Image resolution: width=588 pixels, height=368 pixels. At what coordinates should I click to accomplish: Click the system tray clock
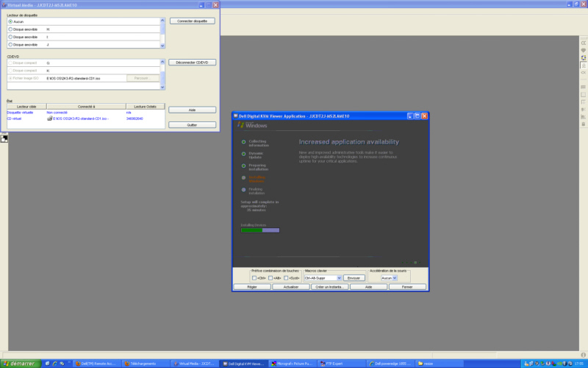(578, 364)
